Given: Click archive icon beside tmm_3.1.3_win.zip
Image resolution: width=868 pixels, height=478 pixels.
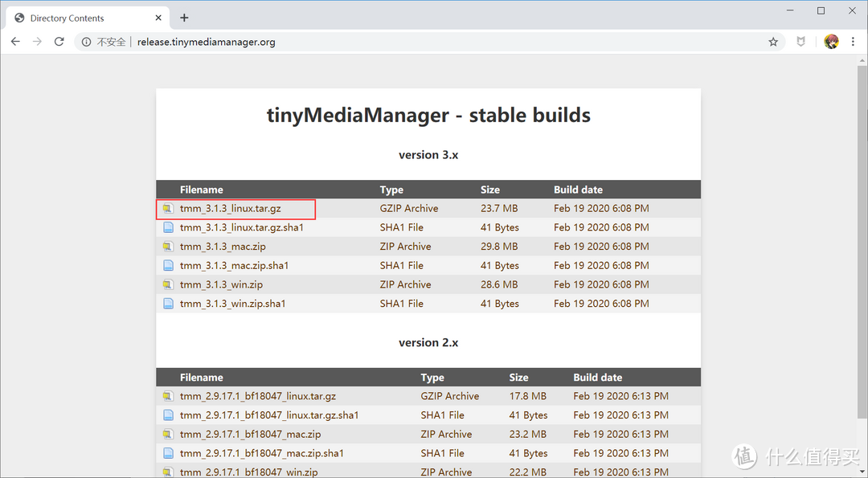Looking at the screenshot, I should tap(168, 285).
